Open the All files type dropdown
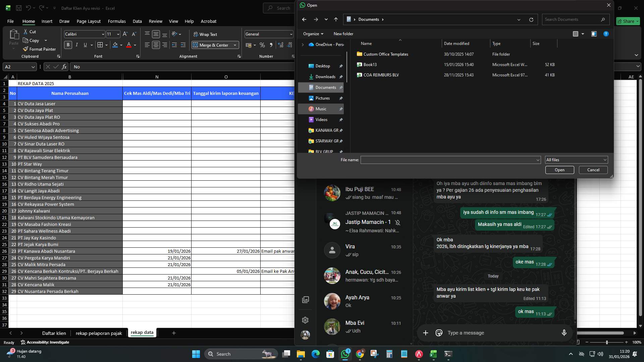Viewport: 644px width, 362px height. [x=576, y=160]
